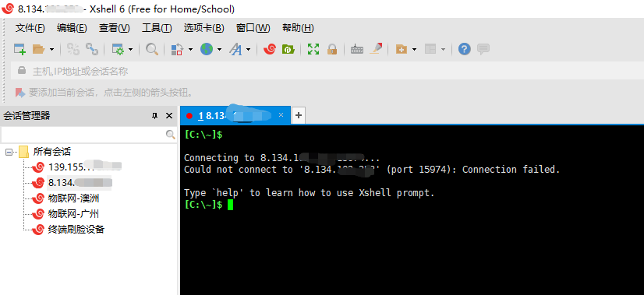Click the session manager search magnifier
The image size is (644, 295).
(x=170, y=134)
